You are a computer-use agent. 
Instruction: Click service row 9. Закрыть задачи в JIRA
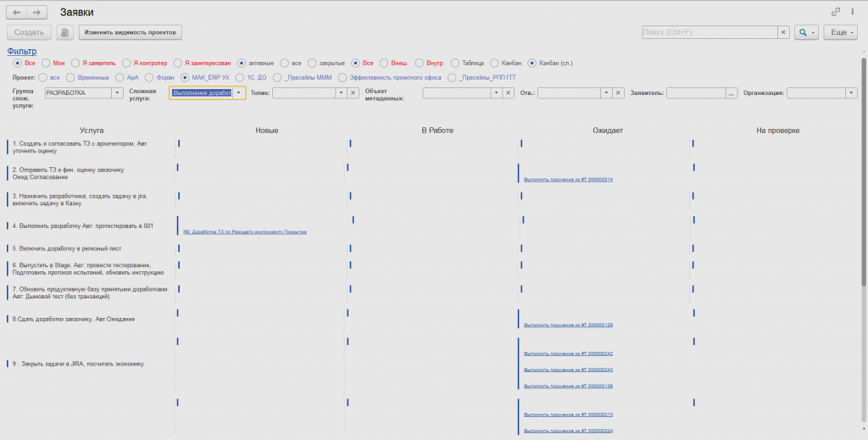pos(78,364)
